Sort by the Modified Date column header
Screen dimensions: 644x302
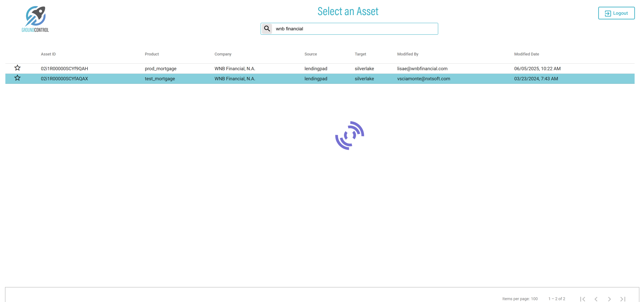(x=526, y=54)
